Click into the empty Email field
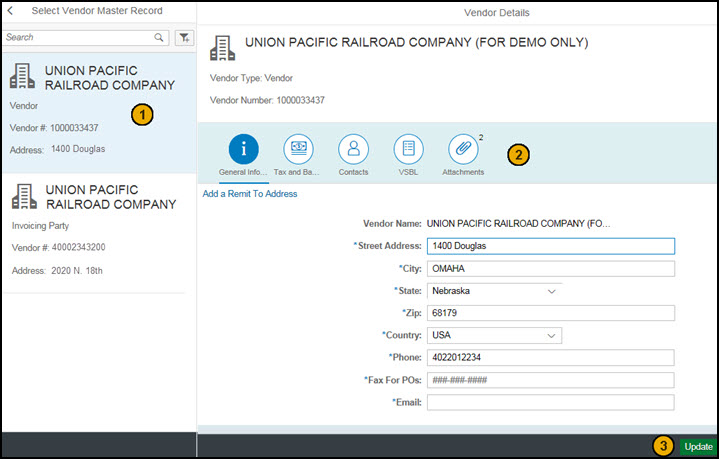The image size is (719, 459). 551,402
